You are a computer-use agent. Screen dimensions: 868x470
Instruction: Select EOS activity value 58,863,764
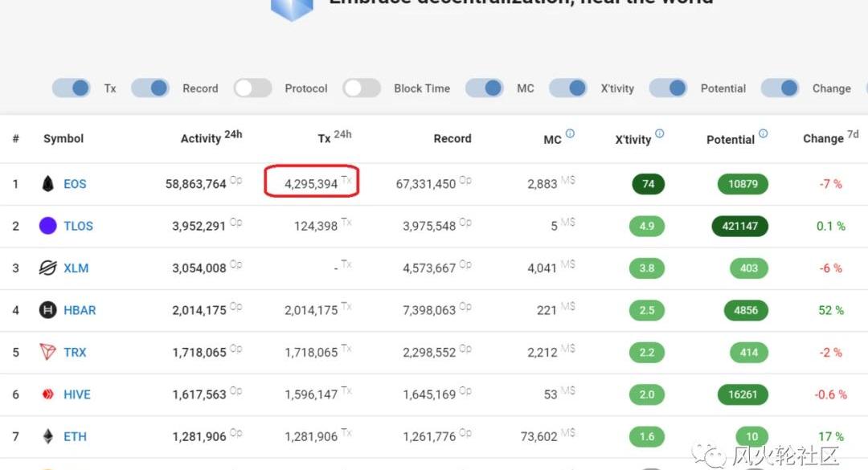pos(196,184)
